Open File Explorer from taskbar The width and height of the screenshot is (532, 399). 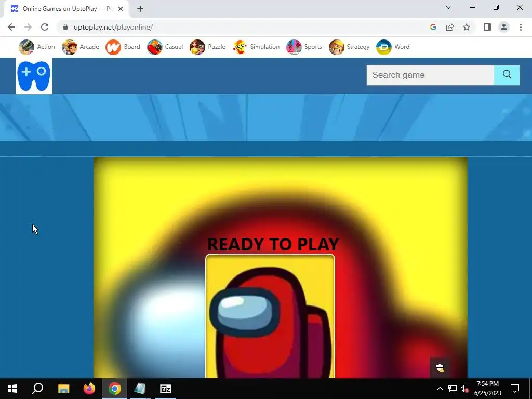click(x=63, y=389)
